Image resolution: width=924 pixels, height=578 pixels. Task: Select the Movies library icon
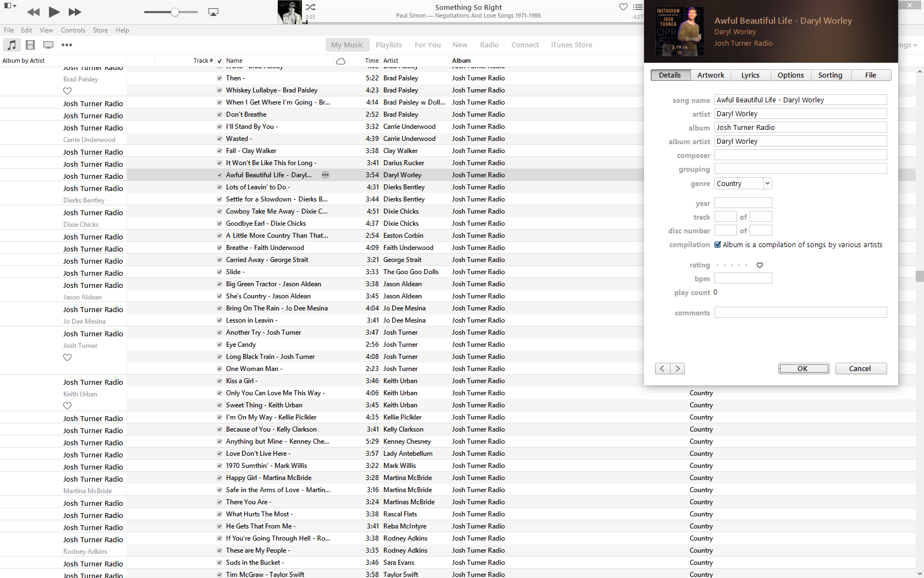coord(30,45)
